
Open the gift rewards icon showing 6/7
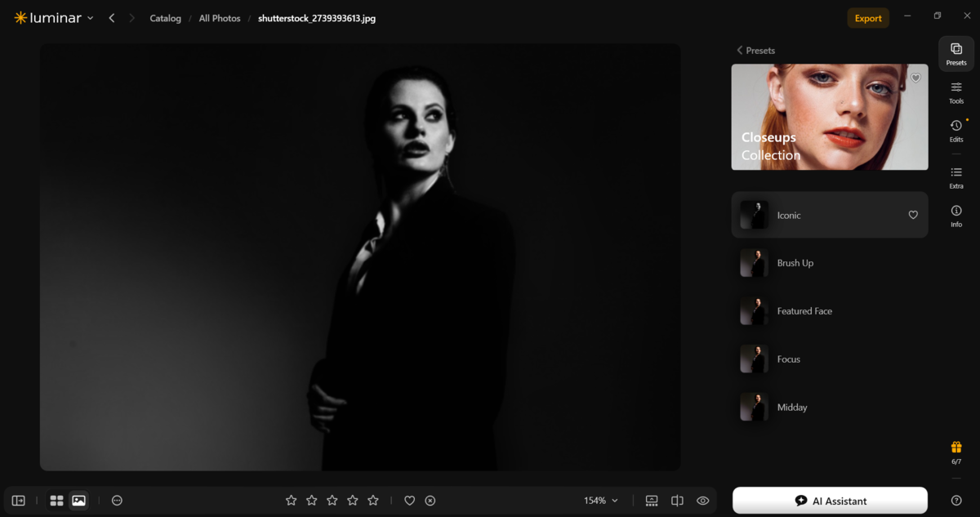(x=956, y=452)
